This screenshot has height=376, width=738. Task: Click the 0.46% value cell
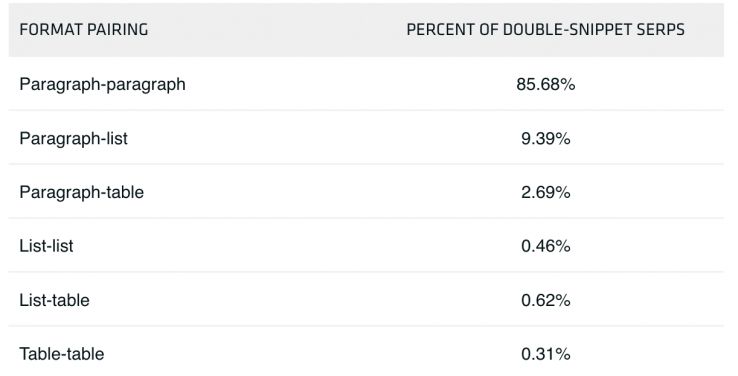click(x=545, y=246)
